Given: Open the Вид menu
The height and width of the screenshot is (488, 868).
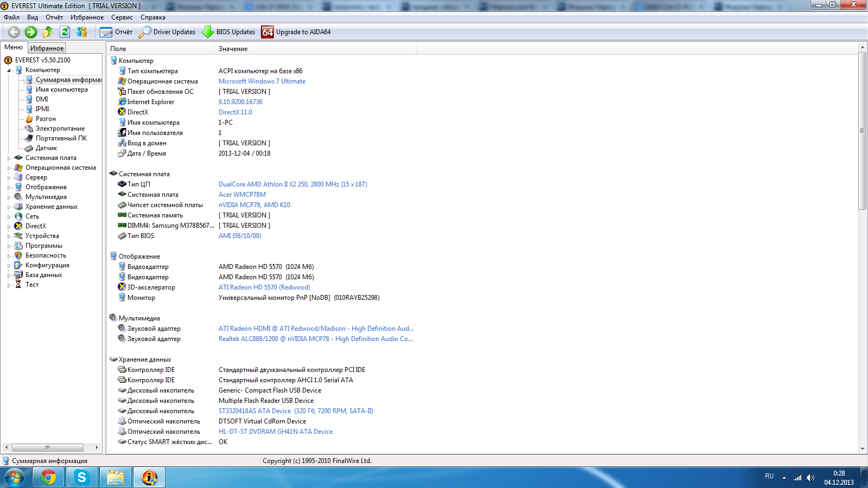Looking at the screenshot, I should click(x=33, y=17).
